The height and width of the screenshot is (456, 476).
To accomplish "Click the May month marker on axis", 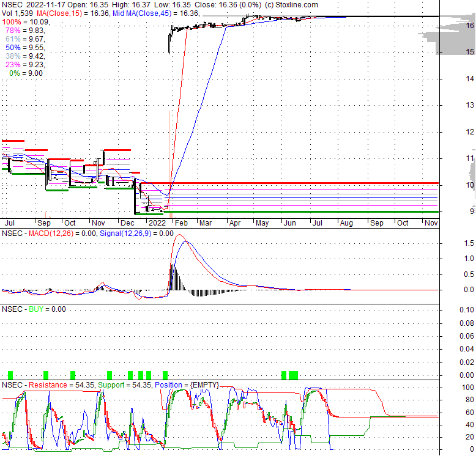I will [x=262, y=223].
